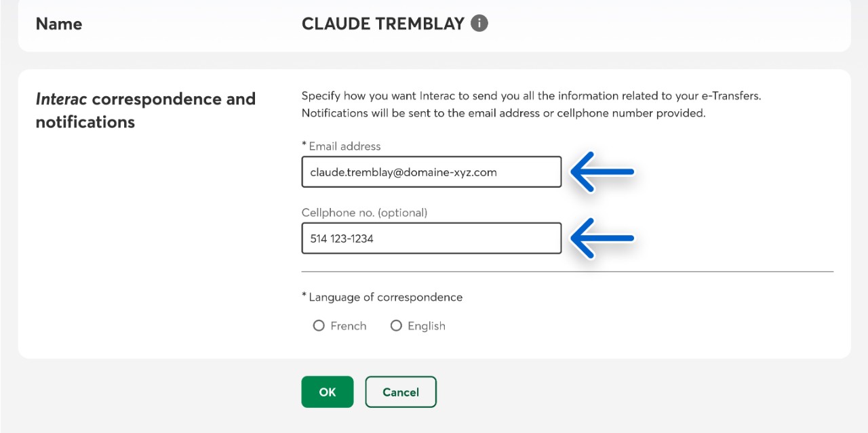
Task: Click the "English" option label text
Action: coord(427,326)
